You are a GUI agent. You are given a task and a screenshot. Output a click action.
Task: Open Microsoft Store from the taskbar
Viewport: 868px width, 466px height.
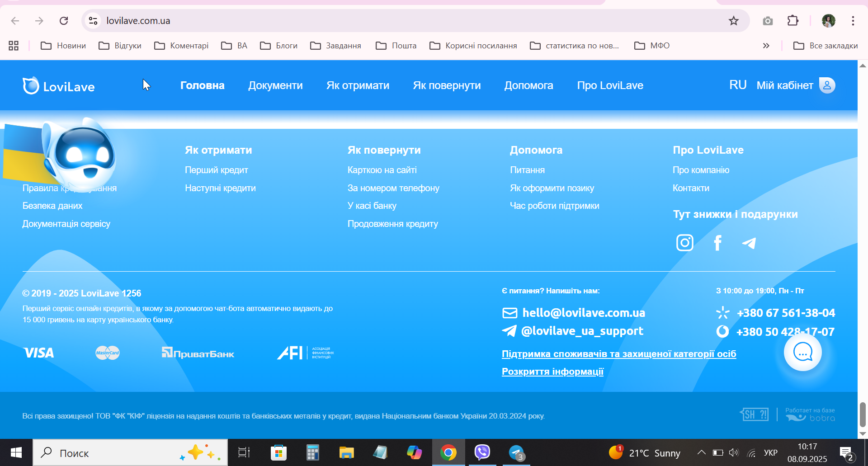tap(278, 452)
